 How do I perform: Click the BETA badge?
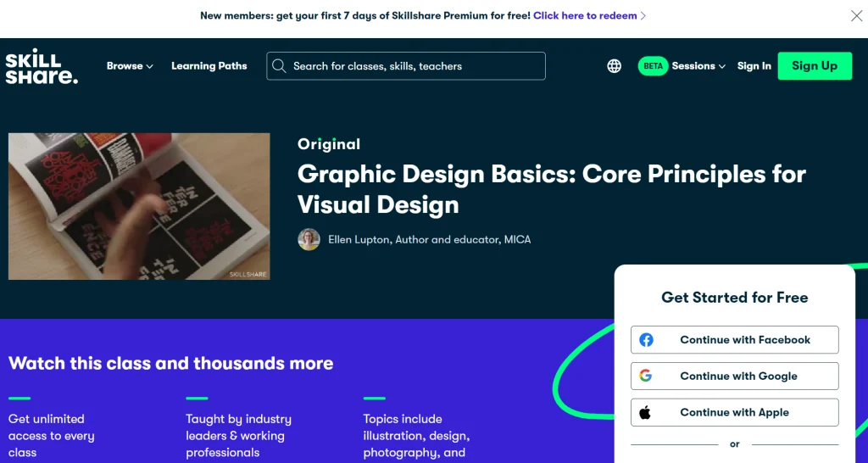click(654, 66)
